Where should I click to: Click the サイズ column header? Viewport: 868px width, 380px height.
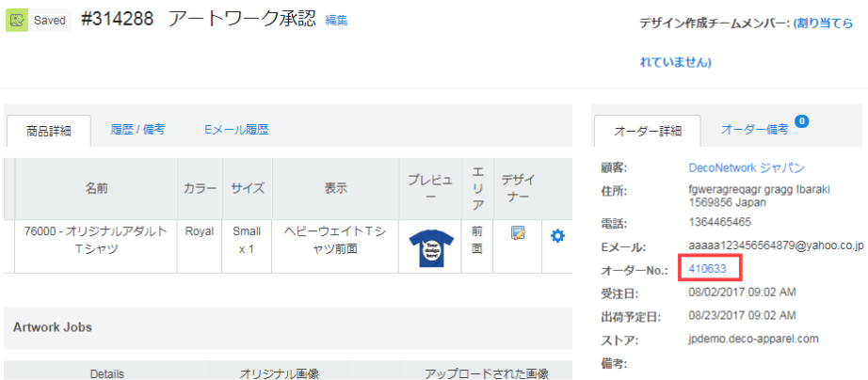pos(248,188)
